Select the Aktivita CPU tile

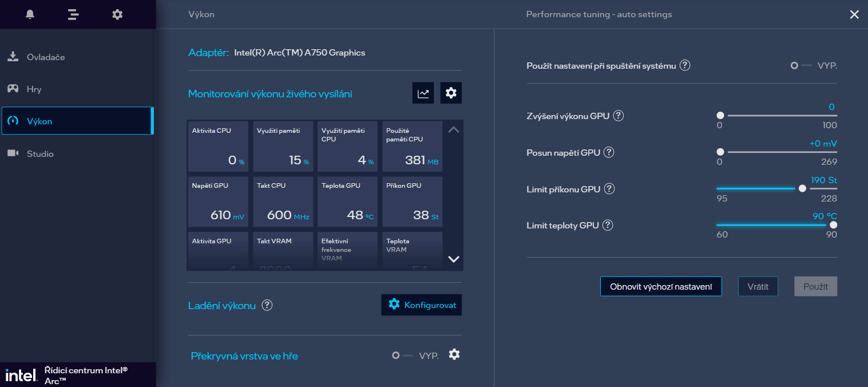(219, 146)
